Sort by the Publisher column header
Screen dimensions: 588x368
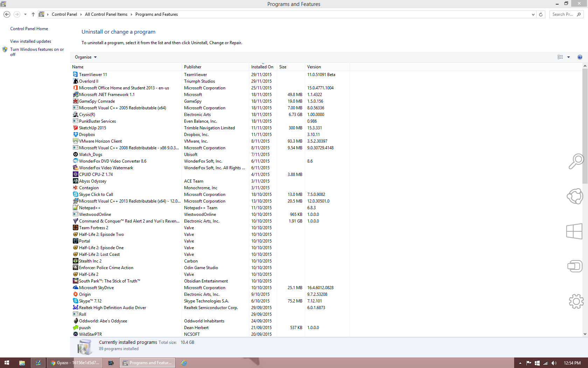pos(215,67)
